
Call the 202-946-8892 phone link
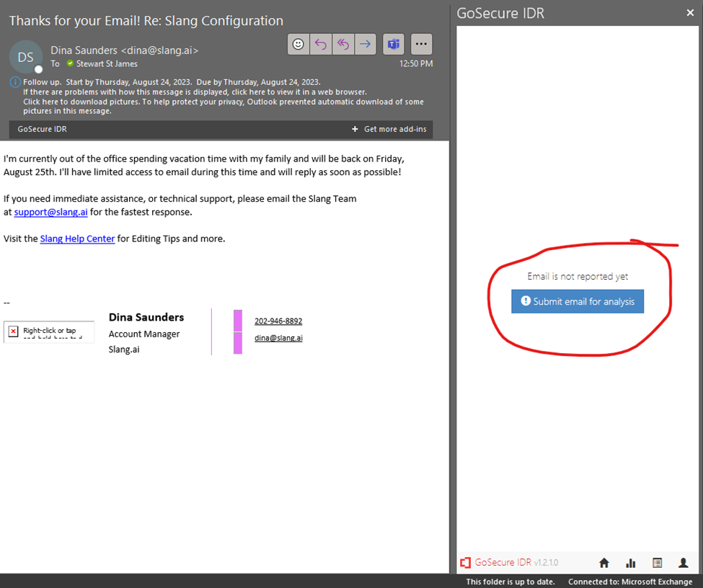[278, 321]
